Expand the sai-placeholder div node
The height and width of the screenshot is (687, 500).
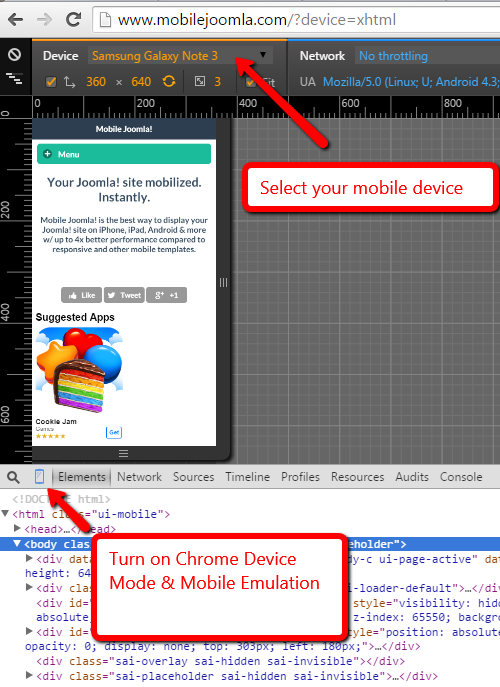(x=29, y=676)
